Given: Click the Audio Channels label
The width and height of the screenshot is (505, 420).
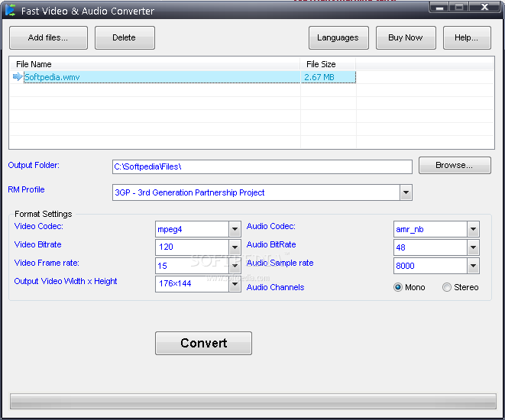Looking at the screenshot, I should 275,287.
